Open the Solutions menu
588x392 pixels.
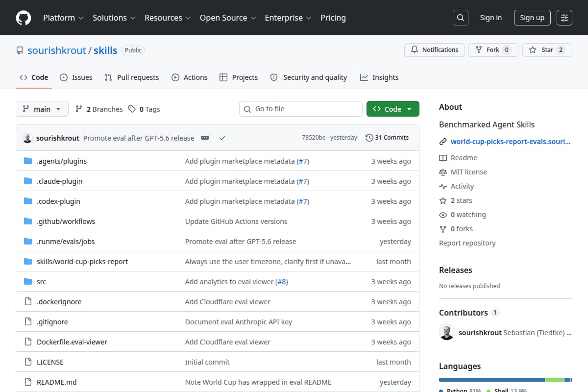(x=114, y=18)
